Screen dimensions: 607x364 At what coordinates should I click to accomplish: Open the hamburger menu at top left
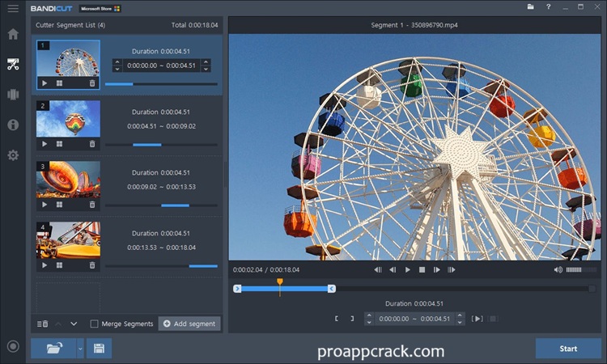[x=13, y=7]
